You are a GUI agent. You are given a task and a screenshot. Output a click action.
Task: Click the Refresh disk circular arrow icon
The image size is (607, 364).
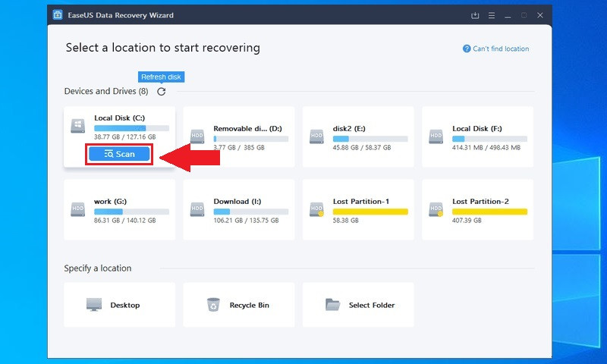[162, 92]
